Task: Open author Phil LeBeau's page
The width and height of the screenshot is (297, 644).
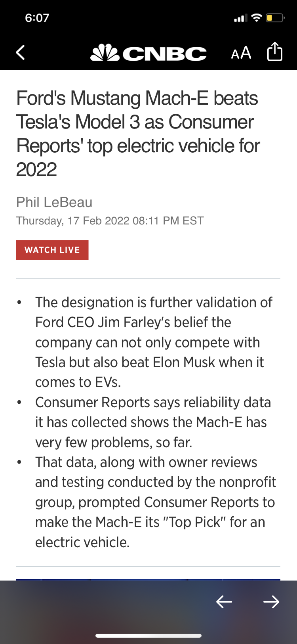Action: coord(54,202)
